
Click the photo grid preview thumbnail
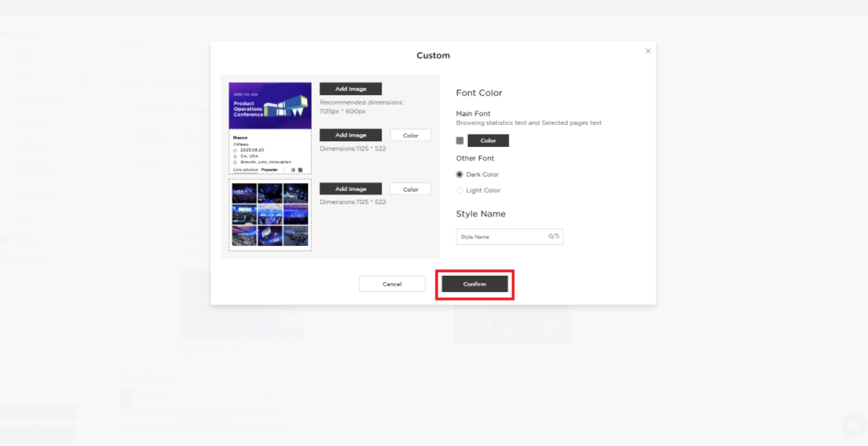tap(270, 214)
